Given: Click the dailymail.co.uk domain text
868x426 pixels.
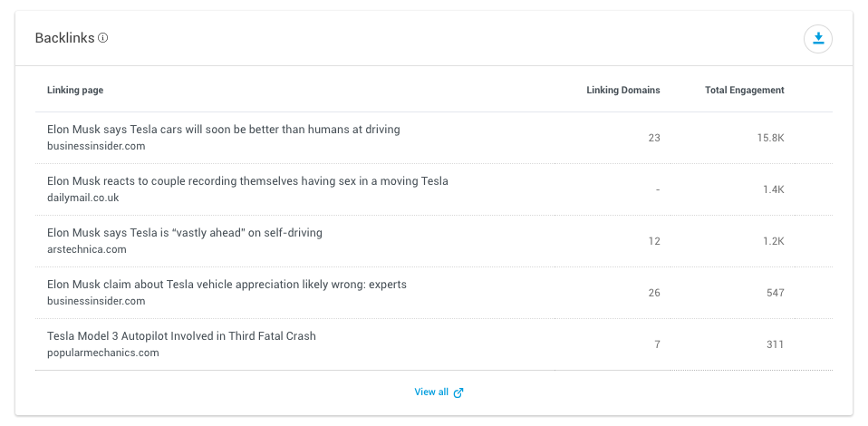Looking at the screenshot, I should pos(83,198).
